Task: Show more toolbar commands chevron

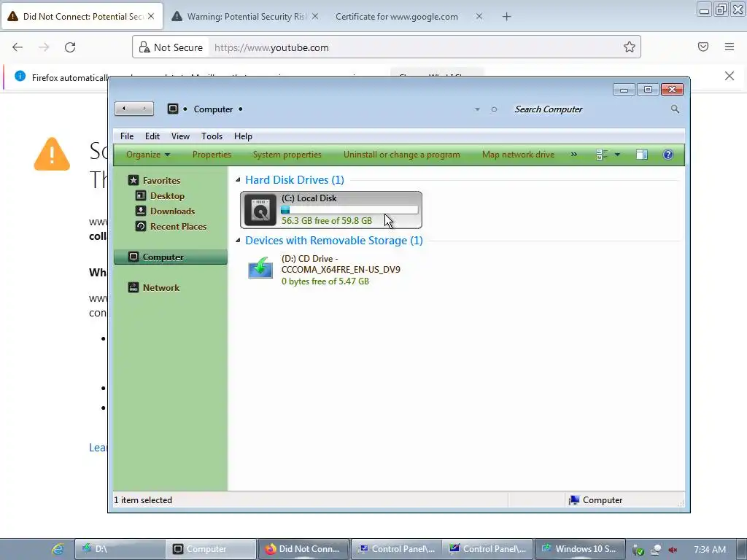Action: 574,155
